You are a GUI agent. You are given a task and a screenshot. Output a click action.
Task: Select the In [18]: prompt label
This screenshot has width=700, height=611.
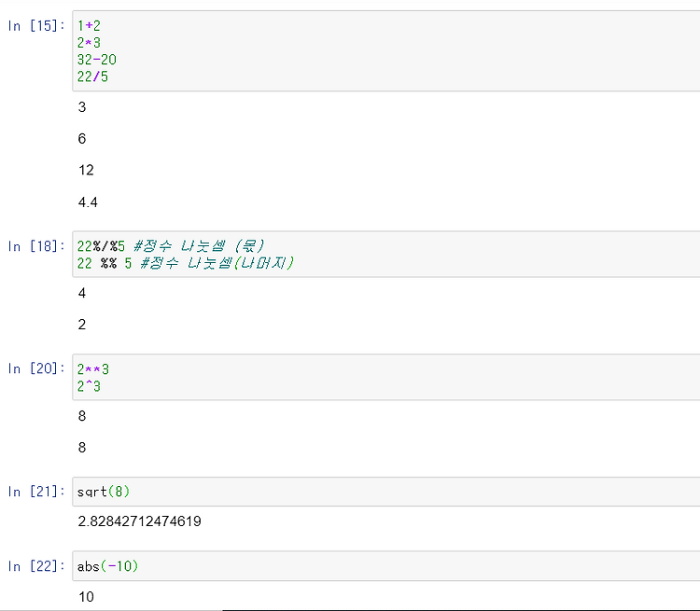(36, 246)
